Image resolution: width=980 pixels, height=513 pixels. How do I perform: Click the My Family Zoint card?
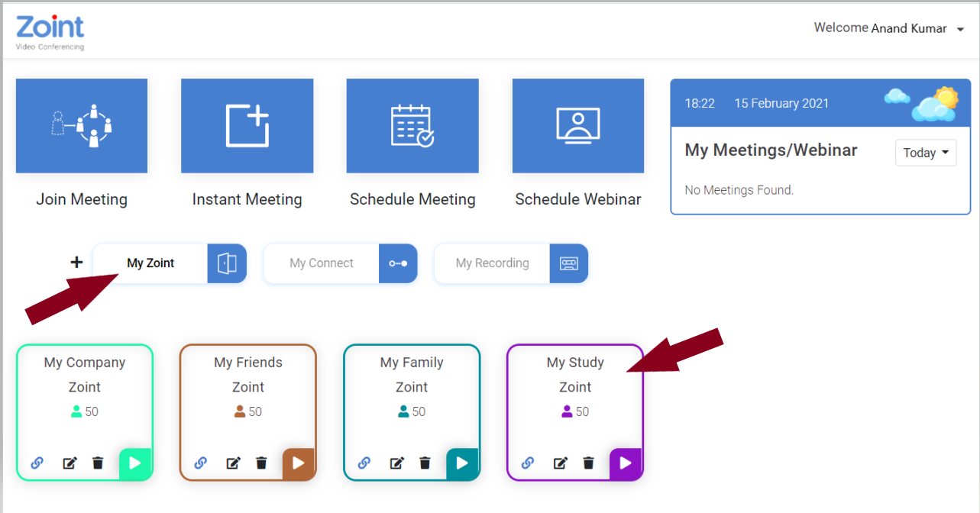point(412,387)
